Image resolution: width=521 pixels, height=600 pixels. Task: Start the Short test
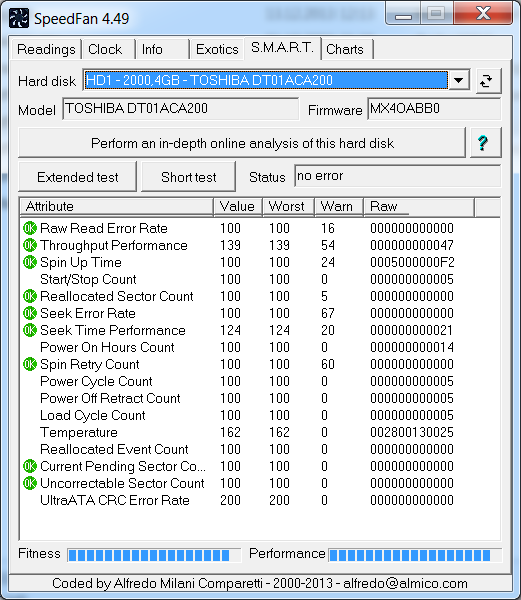(188, 177)
